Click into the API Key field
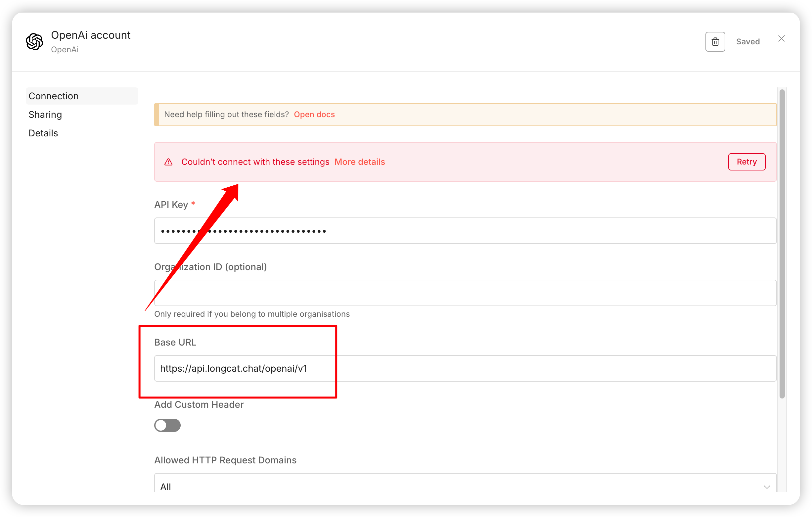Screen dimensions: 812x517 point(465,231)
